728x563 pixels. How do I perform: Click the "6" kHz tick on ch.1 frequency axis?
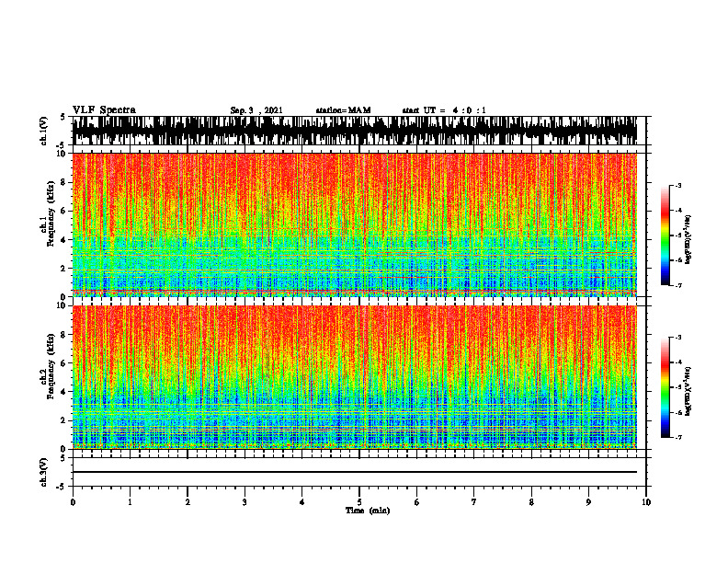(64, 212)
